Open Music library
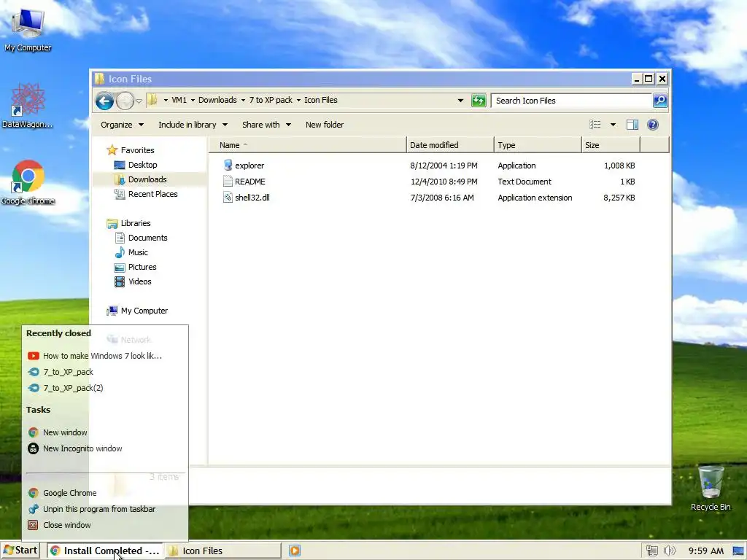747x560 pixels. [131, 252]
